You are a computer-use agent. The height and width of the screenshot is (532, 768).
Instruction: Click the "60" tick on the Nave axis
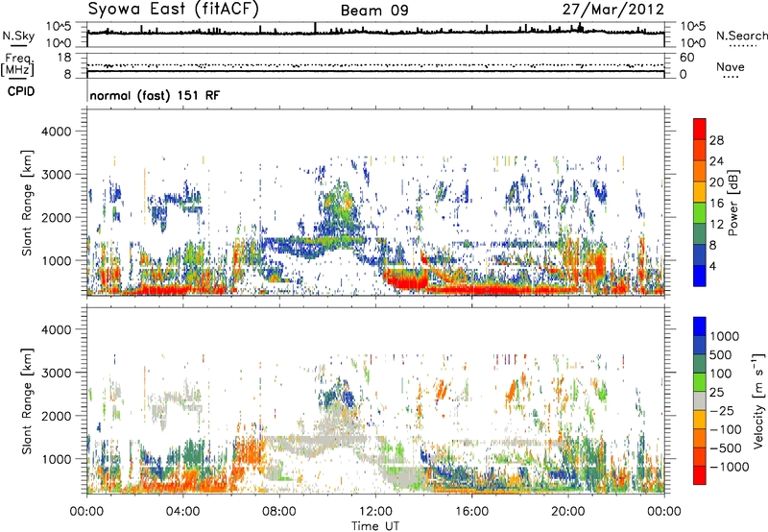(x=686, y=58)
